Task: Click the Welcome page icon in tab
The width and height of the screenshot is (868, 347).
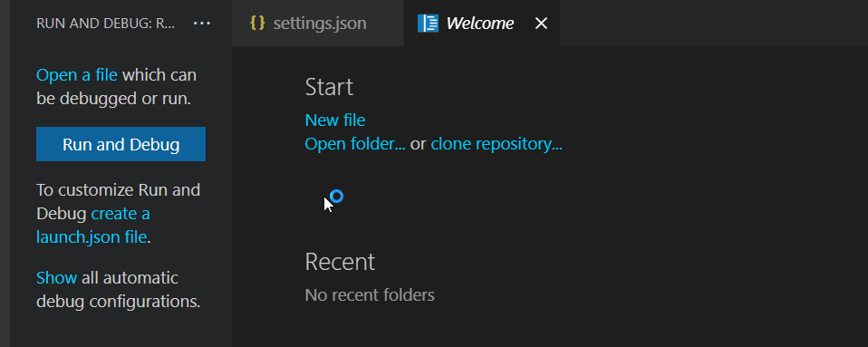Action: [428, 24]
